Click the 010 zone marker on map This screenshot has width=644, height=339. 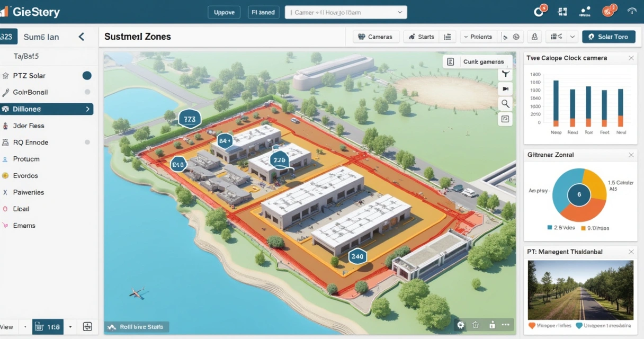178,165
